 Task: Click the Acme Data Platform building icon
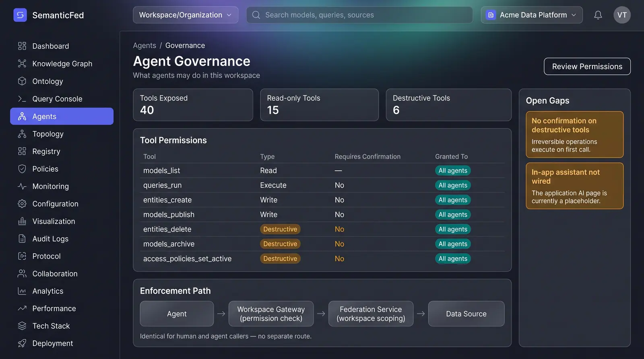[x=491, y=15]
